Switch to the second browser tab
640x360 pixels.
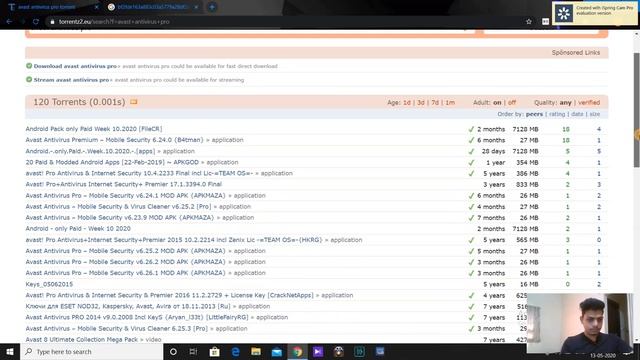coord(152,7)
